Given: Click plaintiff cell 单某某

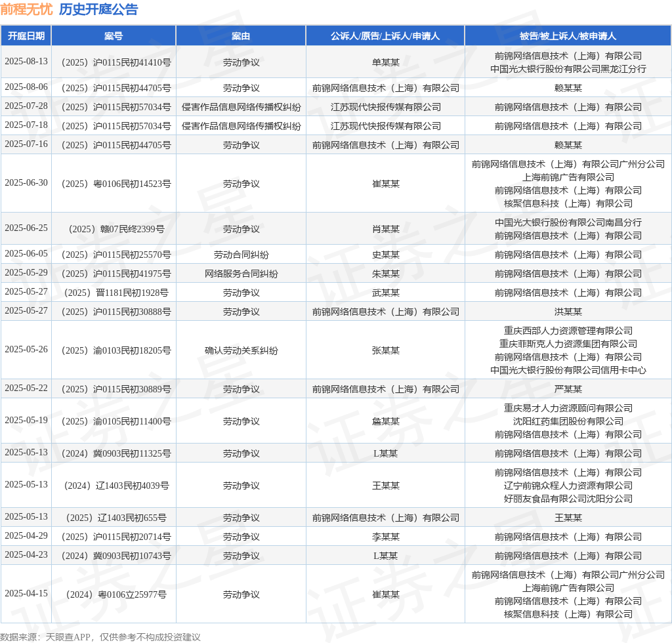Looking at the screenshot, I should [x=386, y=62].
